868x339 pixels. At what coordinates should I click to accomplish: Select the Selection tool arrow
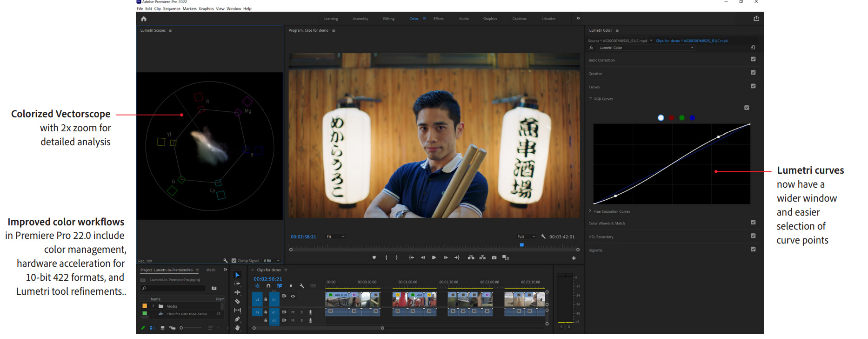pyautogui.click(x=237, y=275)
